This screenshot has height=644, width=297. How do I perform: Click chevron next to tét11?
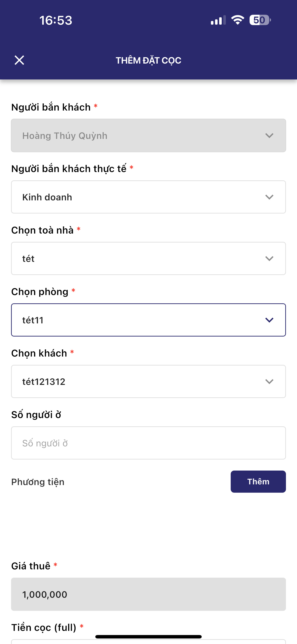pos(269,320)
